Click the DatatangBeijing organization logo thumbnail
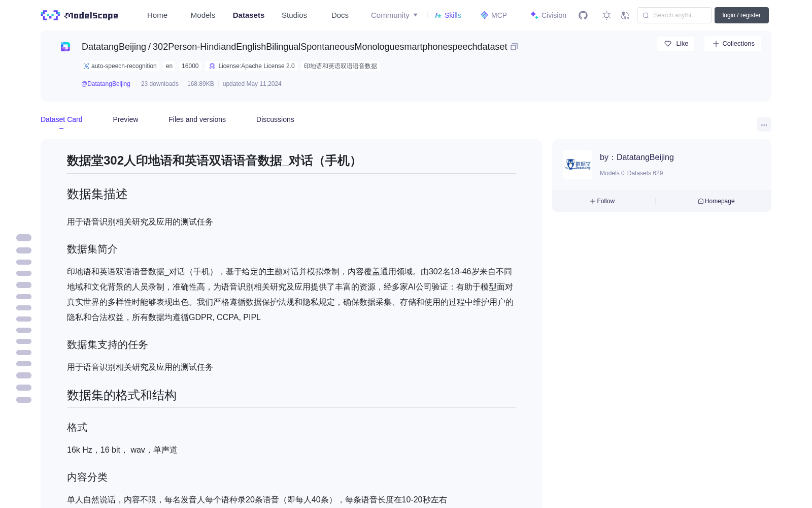 click(x=578, y=165)
